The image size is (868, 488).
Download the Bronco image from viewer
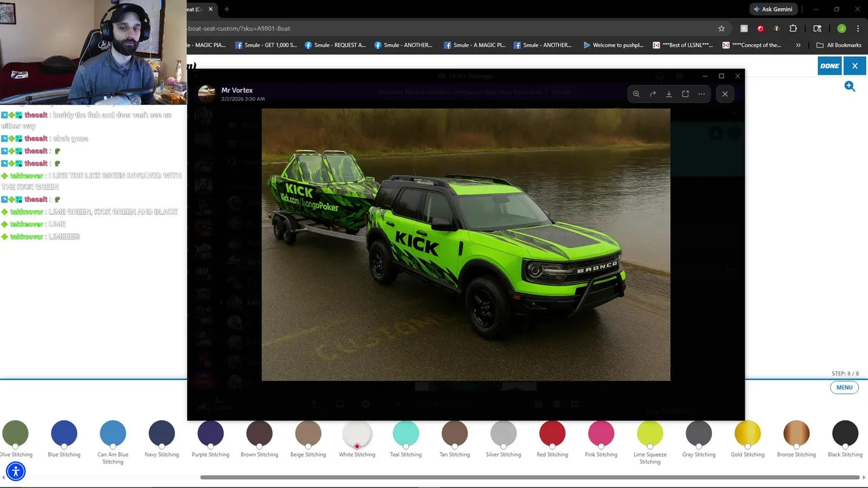click(669, 94)
